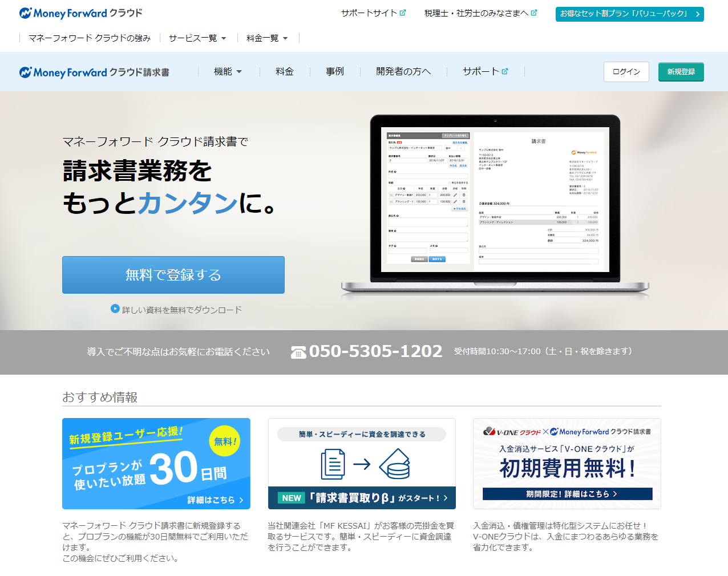
Task: Click the play icon beside 詳しい資料を無料でダウンロード
Action: tap(115, 309)
